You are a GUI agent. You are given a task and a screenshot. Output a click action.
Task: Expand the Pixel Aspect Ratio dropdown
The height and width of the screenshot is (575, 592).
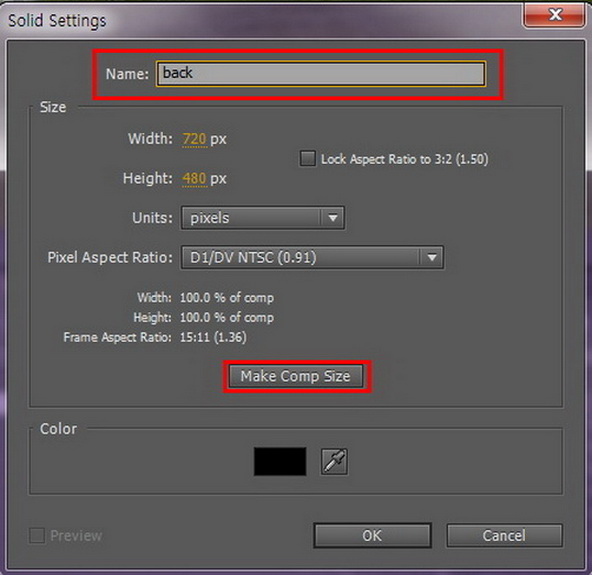(312, 257)
